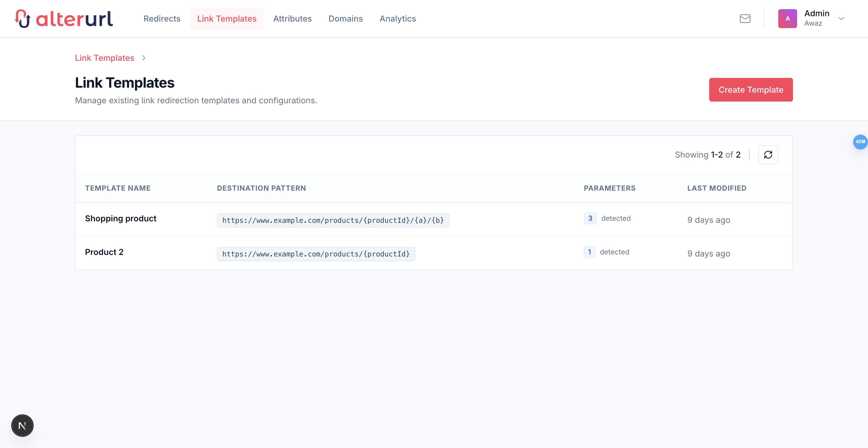Image resolution: width=868 pixels, height=448 pixels.
Task: Click the breadcrumb chevron arrow
Action: [144, 58]
